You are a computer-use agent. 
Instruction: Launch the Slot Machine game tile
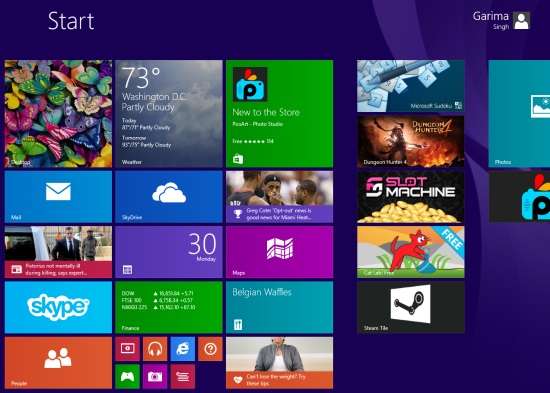[410, 197]
